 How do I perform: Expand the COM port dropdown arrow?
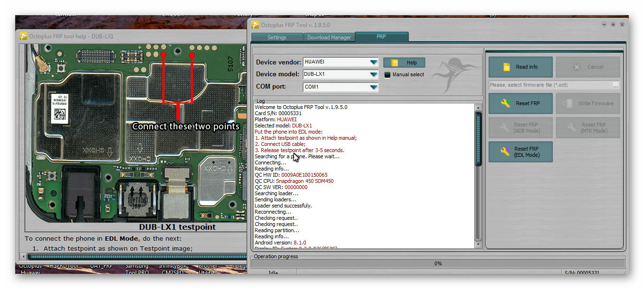pyautogui.click(x=374, y=87)
